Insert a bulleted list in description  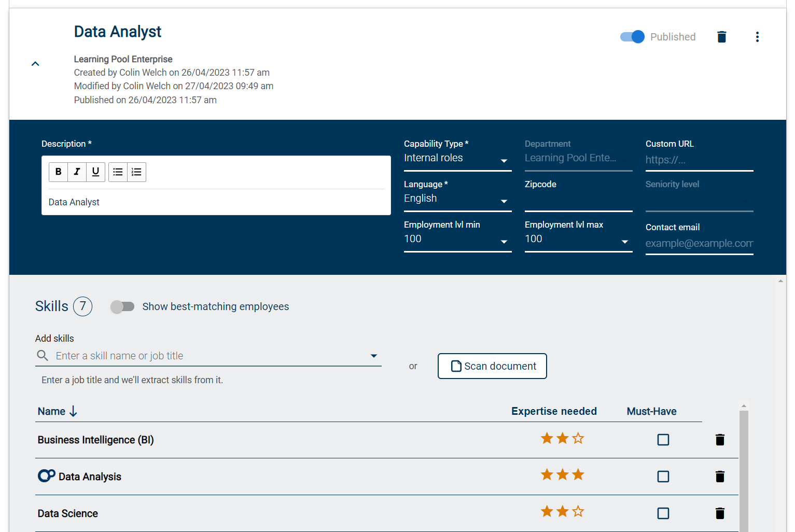(x=118, y=172)
